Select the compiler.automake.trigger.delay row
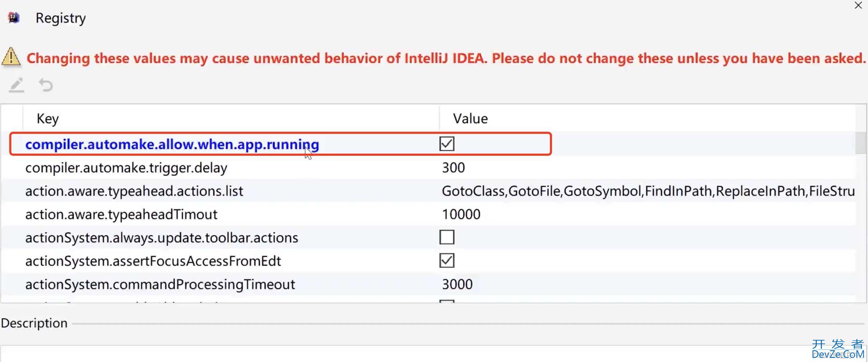The height and width of the screenshot is (362, 868). point(428,168)
